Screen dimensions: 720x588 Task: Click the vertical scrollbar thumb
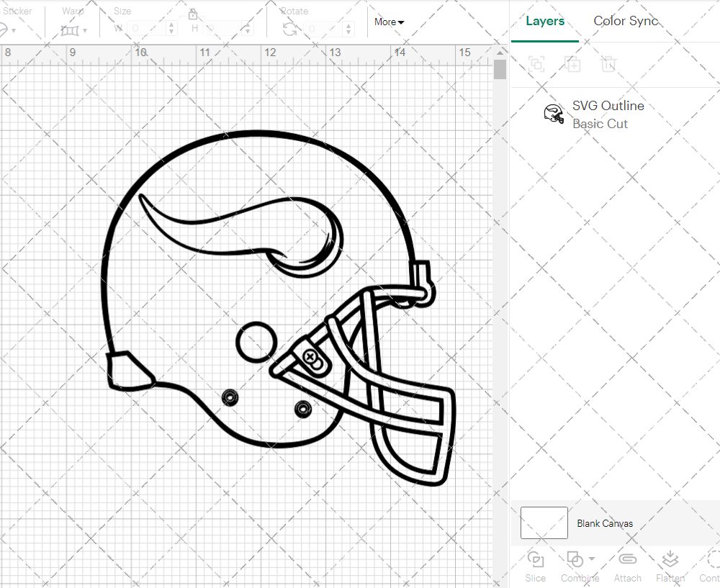500,69
